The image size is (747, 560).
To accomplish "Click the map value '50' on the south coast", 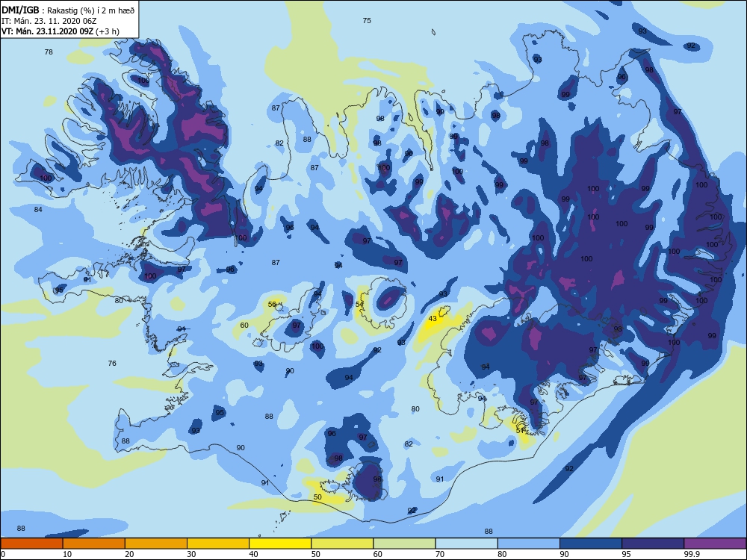I will tap(317, 497).
